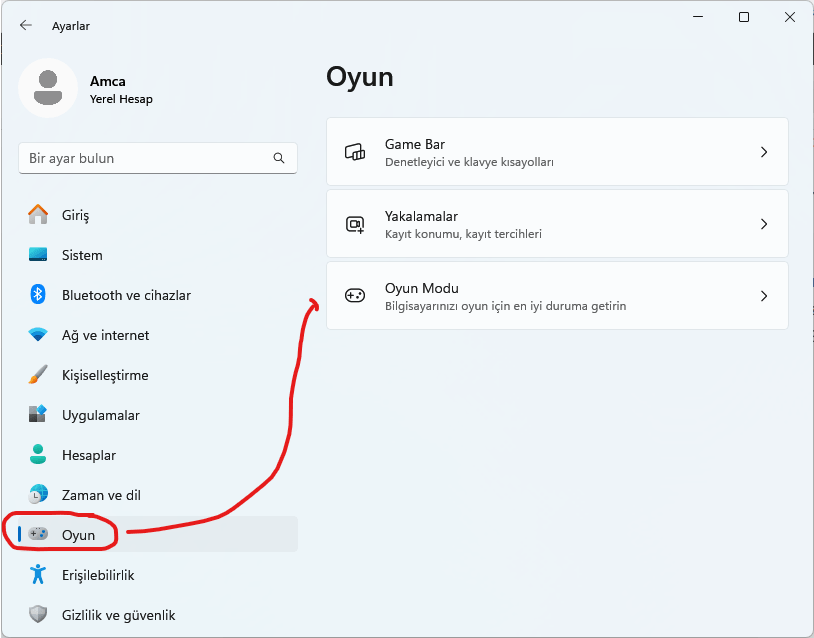Click the Sistem monitor icon
The image size is (814, 638).
point(38,254)
